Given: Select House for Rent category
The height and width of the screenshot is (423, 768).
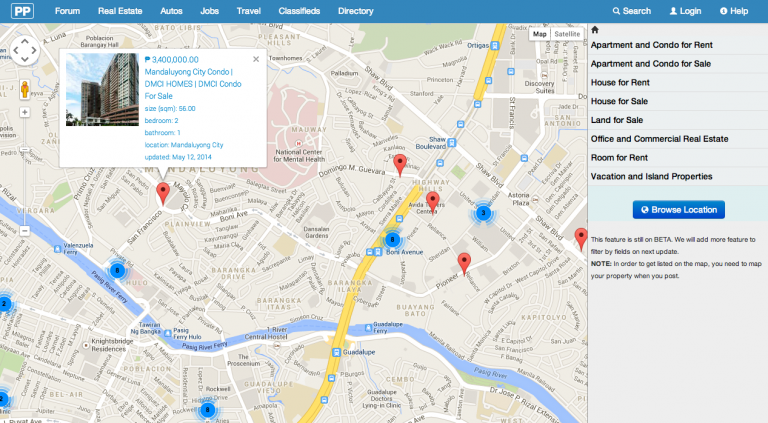Looking at the screenshot, I should pos(620,82).
